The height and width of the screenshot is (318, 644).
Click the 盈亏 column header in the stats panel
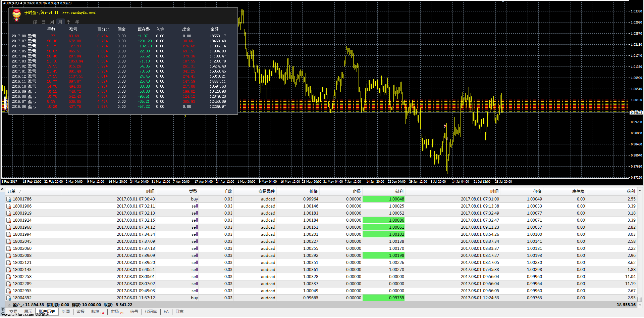(x=73, y=30)
